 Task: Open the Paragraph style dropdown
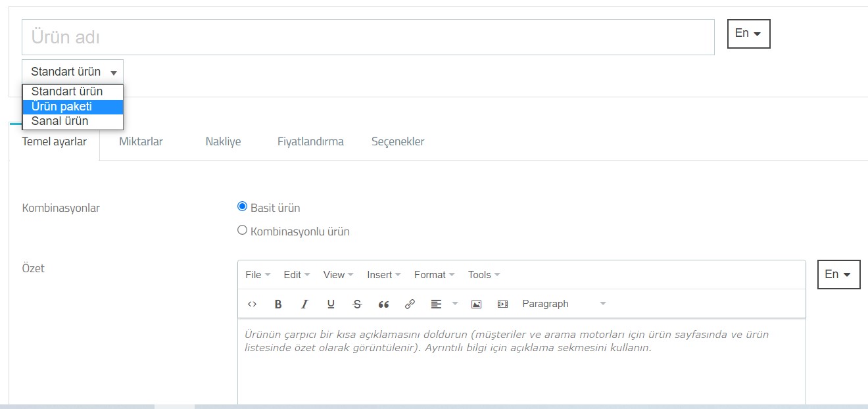pos(564,304)
